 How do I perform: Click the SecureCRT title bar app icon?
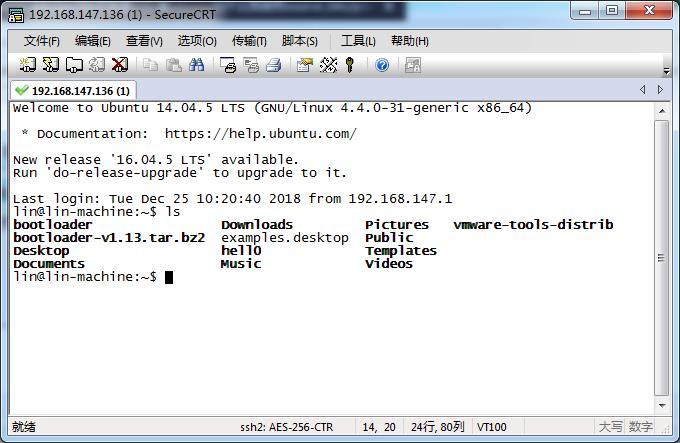16,15
